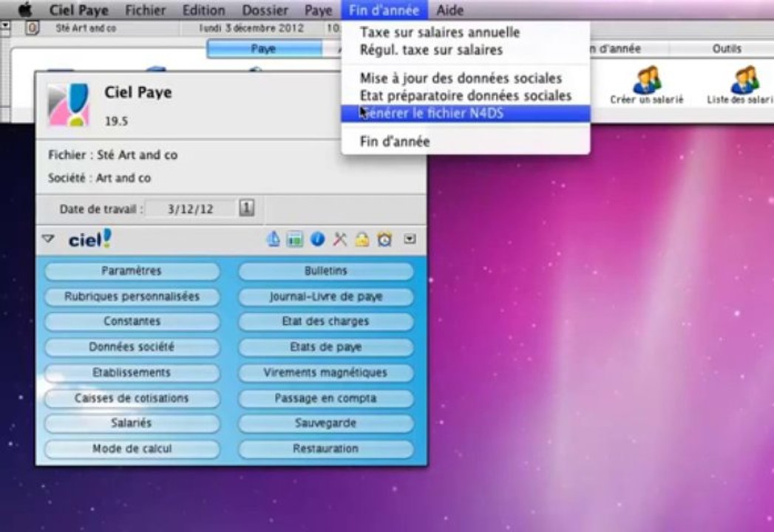The height and width of the screenshot is (532, 774).
Task: Open the Paye menu in menu bar
Action: (318, 10)
